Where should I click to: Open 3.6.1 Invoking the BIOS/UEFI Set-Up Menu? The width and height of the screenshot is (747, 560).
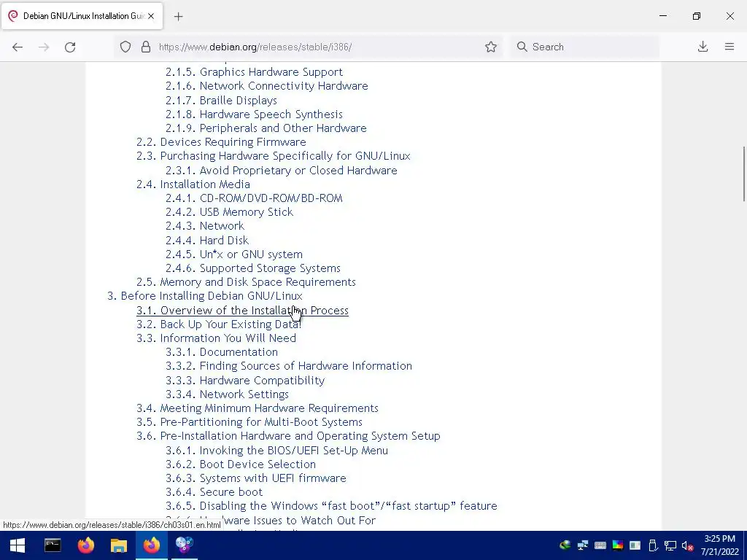pyautogui.click(x=276, y=451)
